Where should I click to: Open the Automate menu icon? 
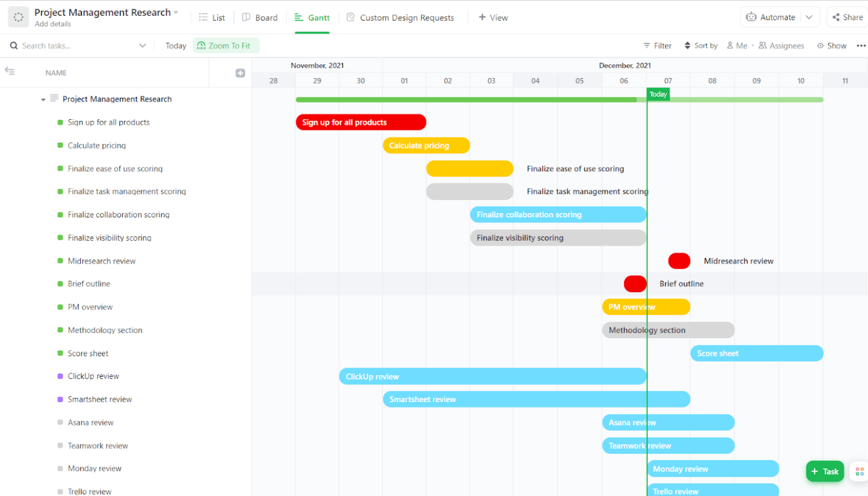pos(752,17)
